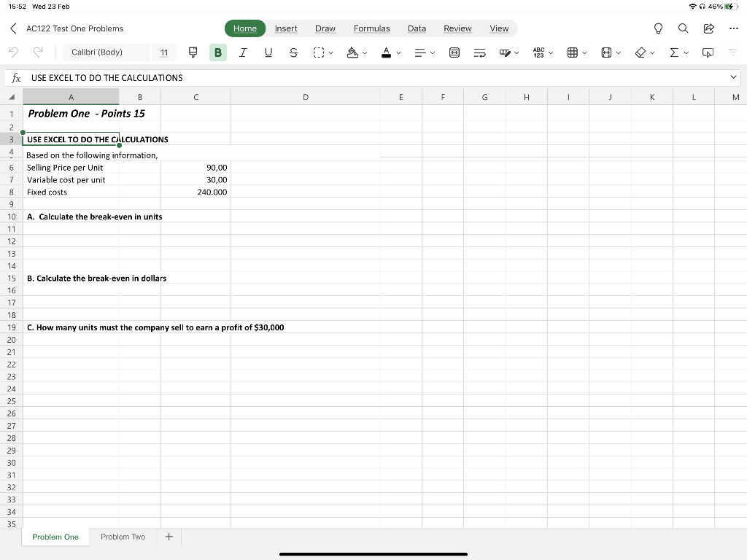Tap the back arrow to close workbook

tap(13, 28)
